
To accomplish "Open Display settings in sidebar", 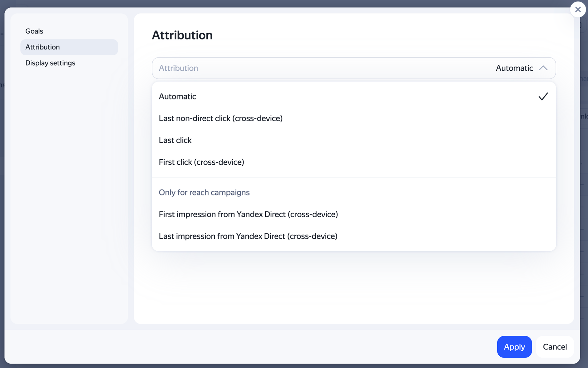I will (x=69, y=63).
